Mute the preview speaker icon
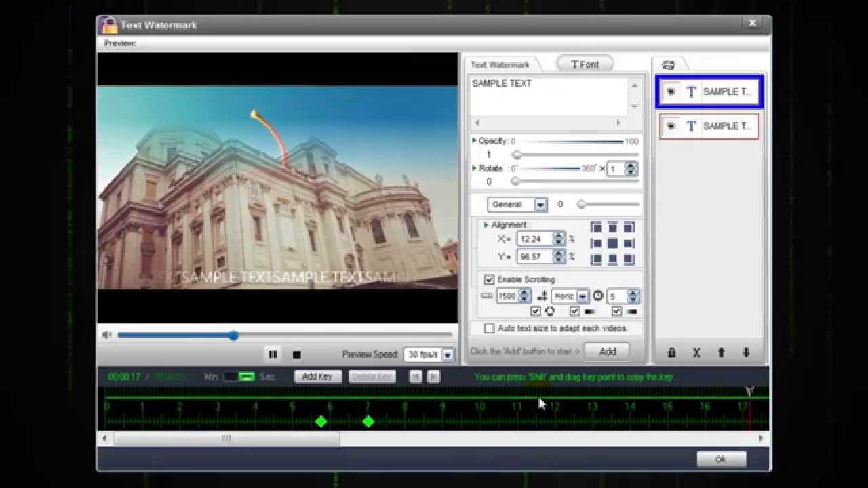The height and width of the screenshot is (488, 868). point(106,335)
